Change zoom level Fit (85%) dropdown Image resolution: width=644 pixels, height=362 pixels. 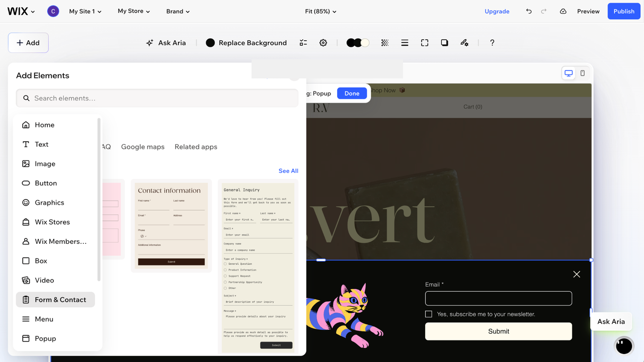pos(321,11)
